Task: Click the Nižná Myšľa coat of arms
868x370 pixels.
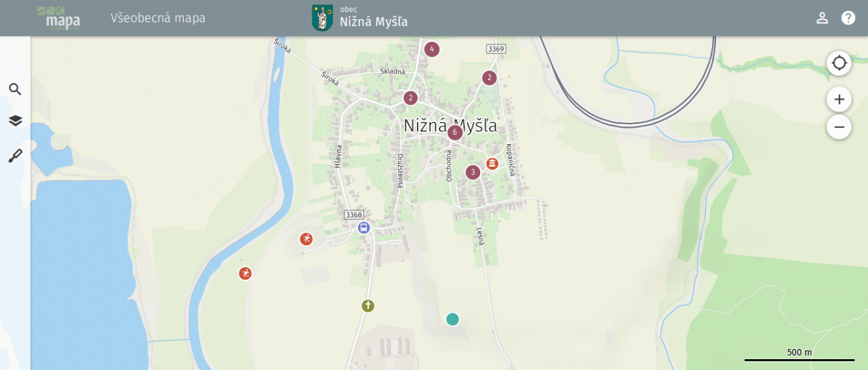Action: click(x=322, y=18)
